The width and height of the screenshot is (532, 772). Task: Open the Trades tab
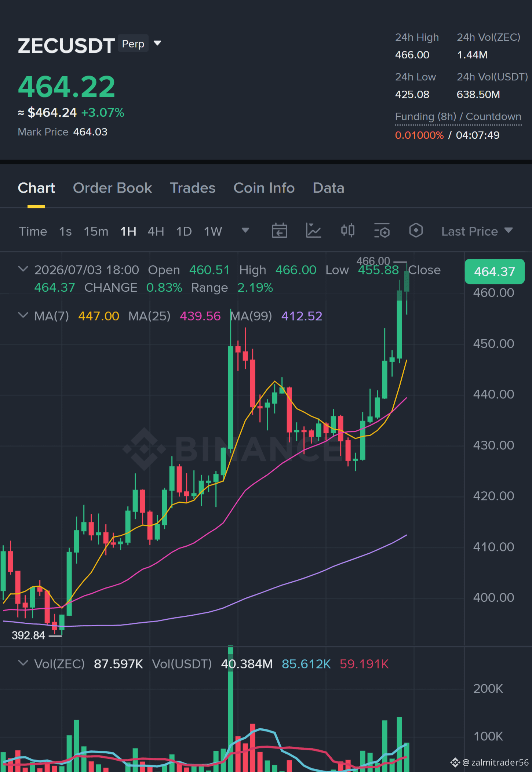pyautogui.click(x=193, y=188)
